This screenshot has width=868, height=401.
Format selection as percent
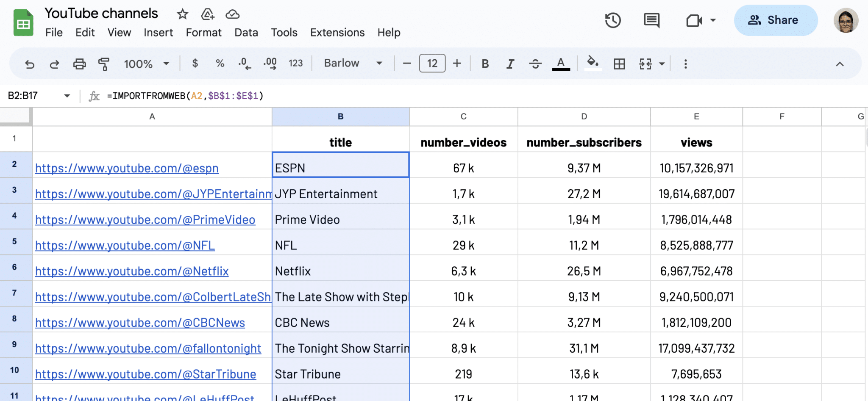pyautogui.click(x=220, y=64)
